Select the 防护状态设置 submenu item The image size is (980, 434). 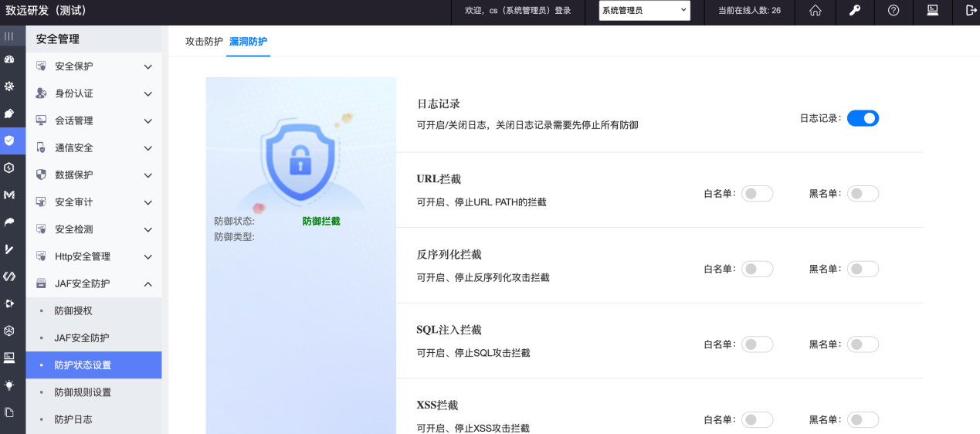(93, 365)
